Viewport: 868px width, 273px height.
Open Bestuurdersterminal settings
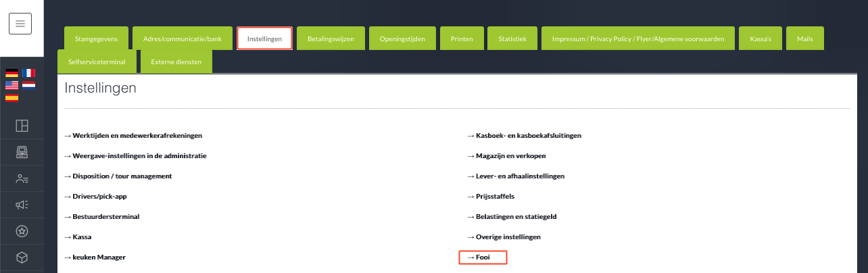tap(101, 216)
